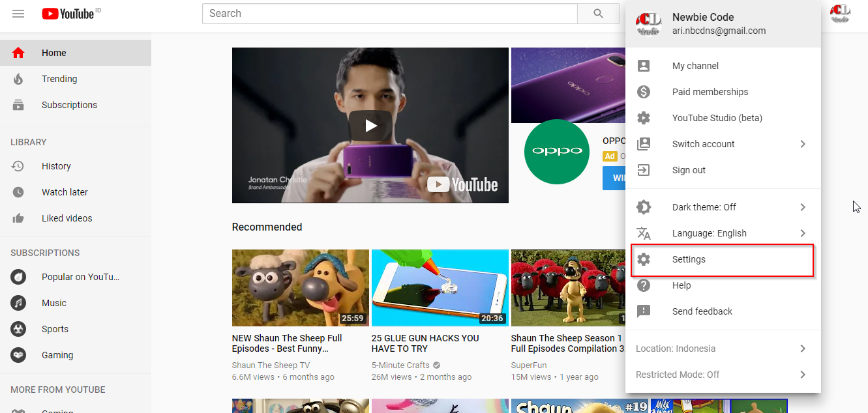This screenshot has width=868, height=413.
Task: Go to Subscriptions in sidebar
Action: [x=76, y=105]
